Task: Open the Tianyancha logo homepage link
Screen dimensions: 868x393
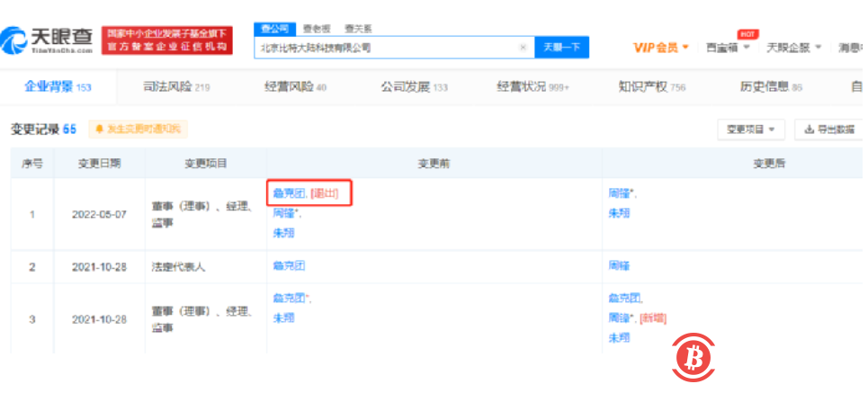Action: 47,40
